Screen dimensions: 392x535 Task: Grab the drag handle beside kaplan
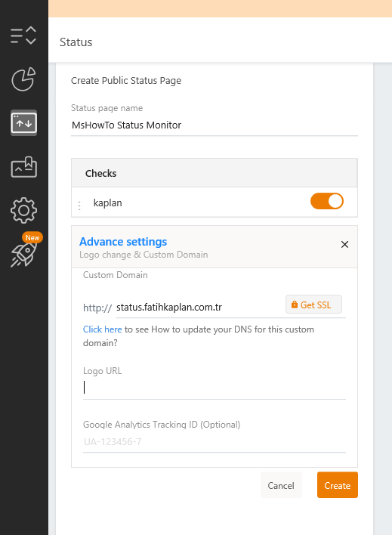pyautogui.click(x=79, y=206)
